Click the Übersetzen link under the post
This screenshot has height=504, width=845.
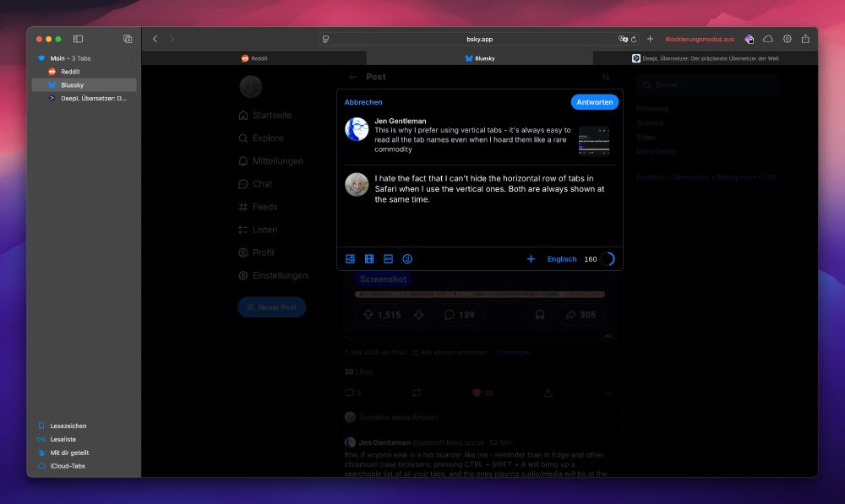click(514, 352)
